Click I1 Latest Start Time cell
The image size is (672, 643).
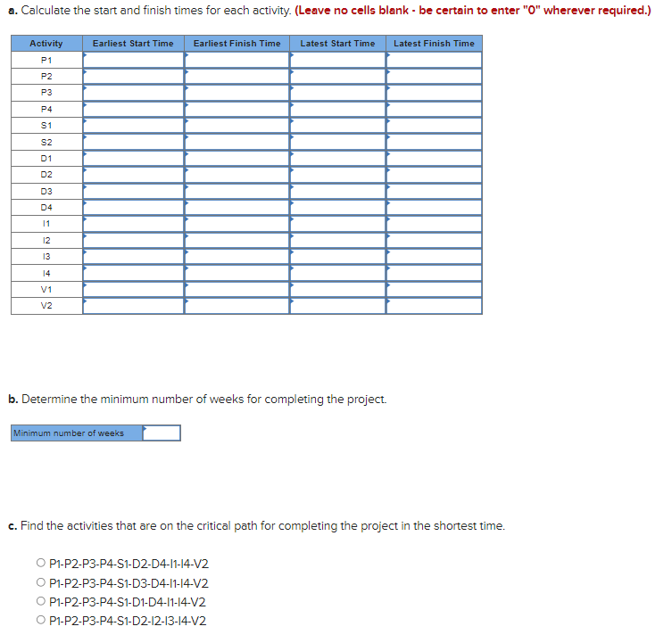click(337, 224)
